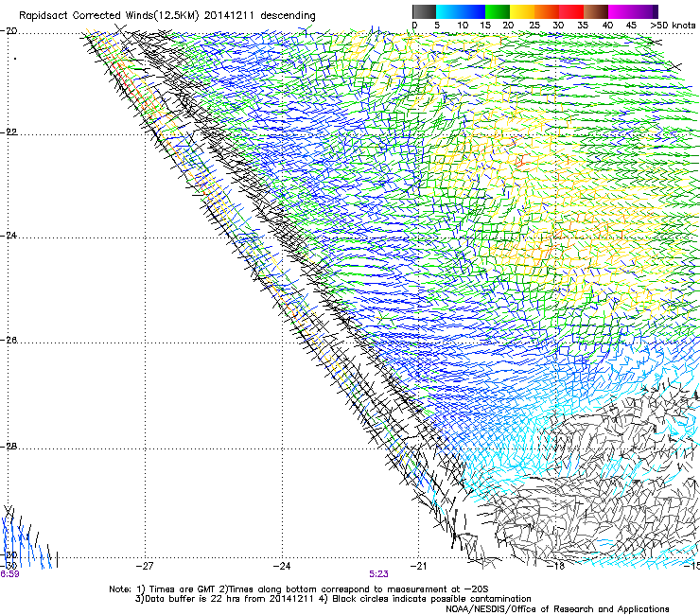Click the blue 10-15 knots legend swatch

473,11
